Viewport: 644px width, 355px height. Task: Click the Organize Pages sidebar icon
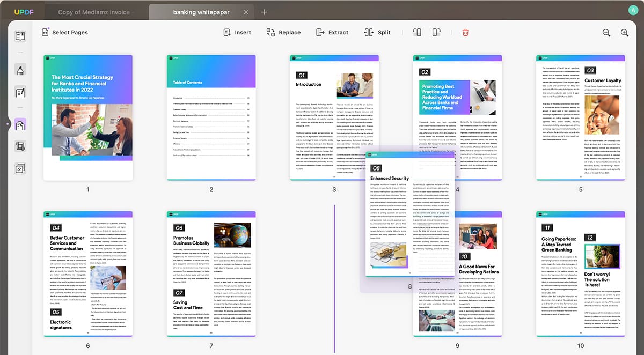pos(20,125)
